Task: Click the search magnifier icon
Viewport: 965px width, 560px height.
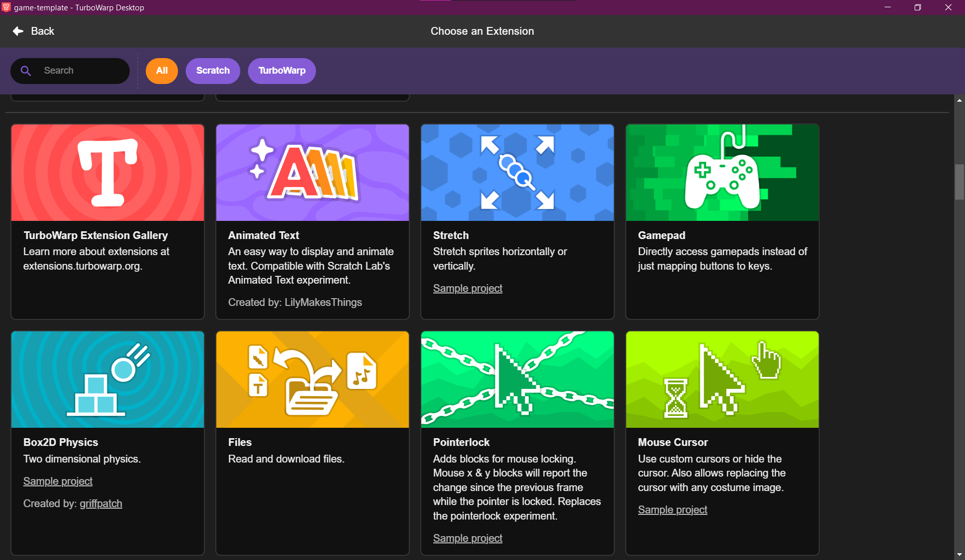Action: coord(26,71)
